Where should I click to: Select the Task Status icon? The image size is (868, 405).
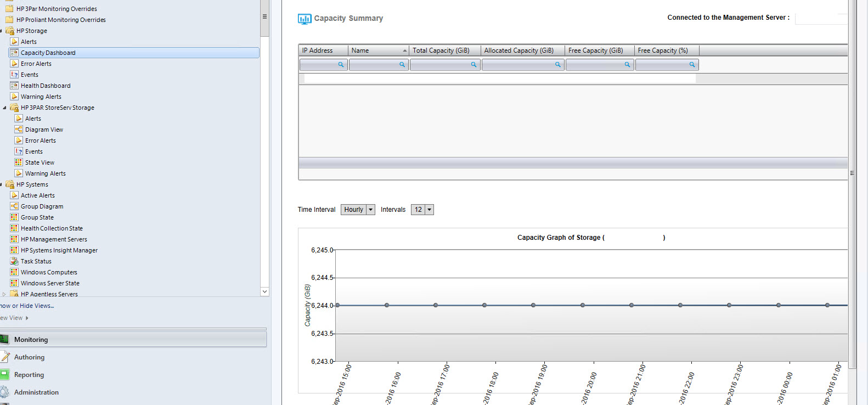(14, 261)
